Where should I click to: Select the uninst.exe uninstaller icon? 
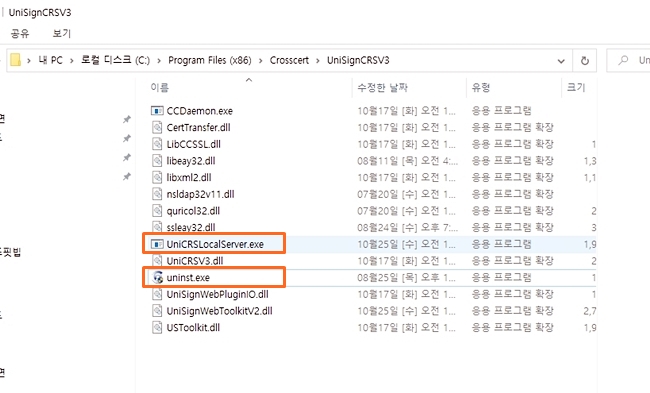point(158,277)
